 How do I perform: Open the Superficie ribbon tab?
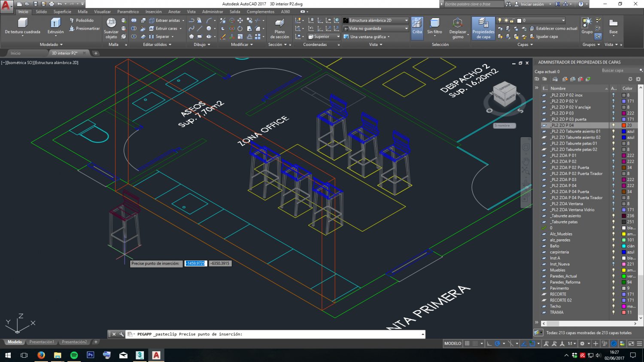click(x=62, y=12)
